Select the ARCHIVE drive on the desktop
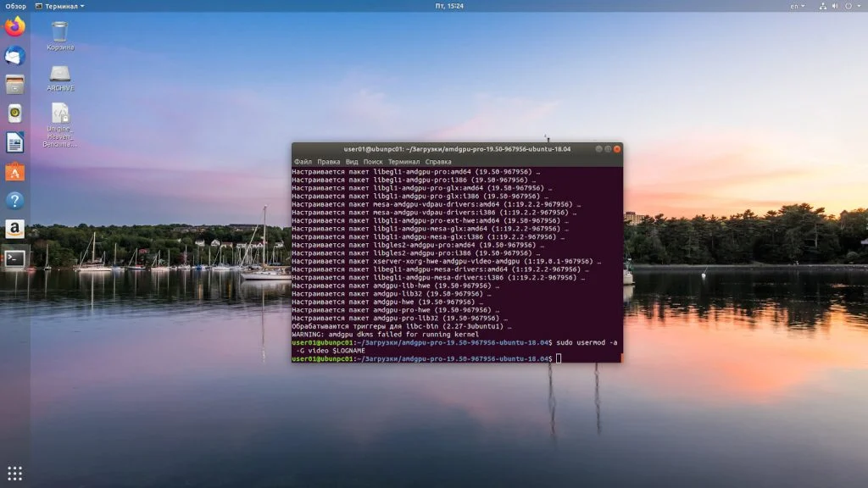Screen dimensions: 868x488 [x=60, y=78]
